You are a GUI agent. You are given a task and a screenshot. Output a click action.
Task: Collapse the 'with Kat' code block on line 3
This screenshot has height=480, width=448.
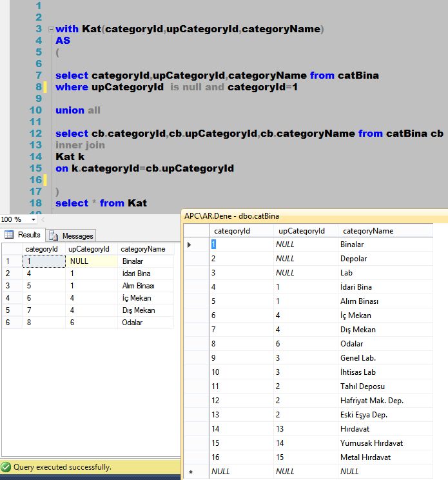51,30
